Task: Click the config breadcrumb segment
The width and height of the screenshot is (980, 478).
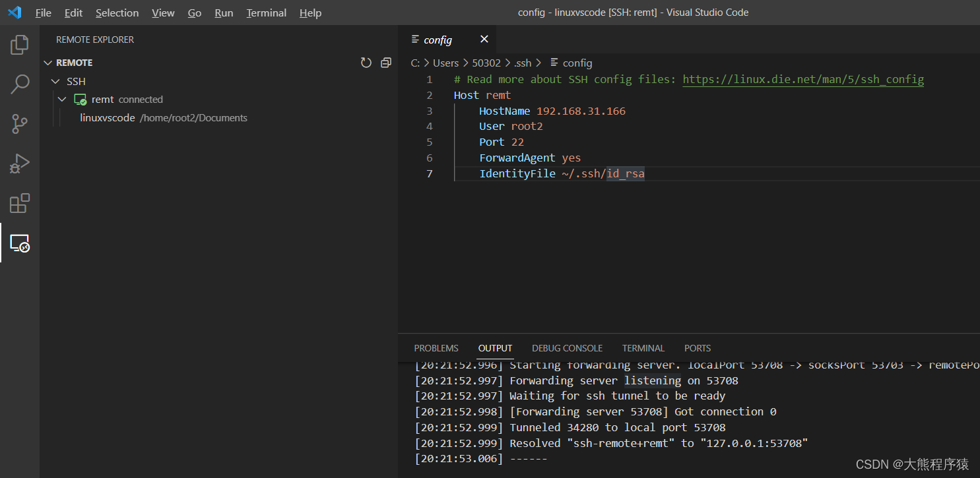Action: click(577, 63)
